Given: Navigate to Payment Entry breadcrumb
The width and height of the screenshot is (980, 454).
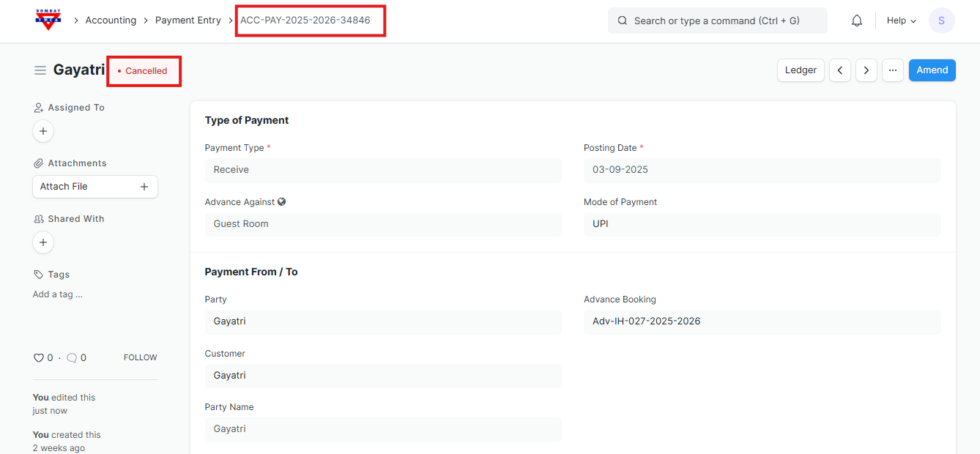Looking at the screenshot, I should [x=188, y=21].
